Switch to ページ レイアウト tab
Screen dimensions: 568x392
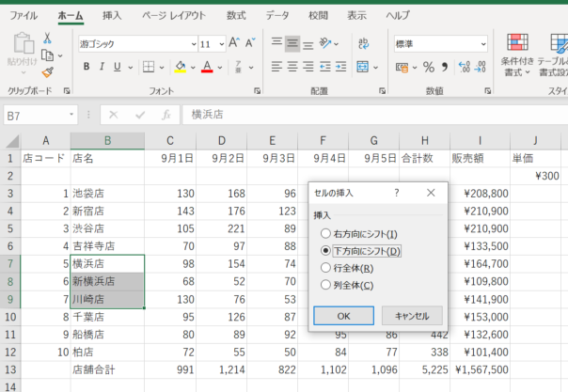[x=174, y=16]
